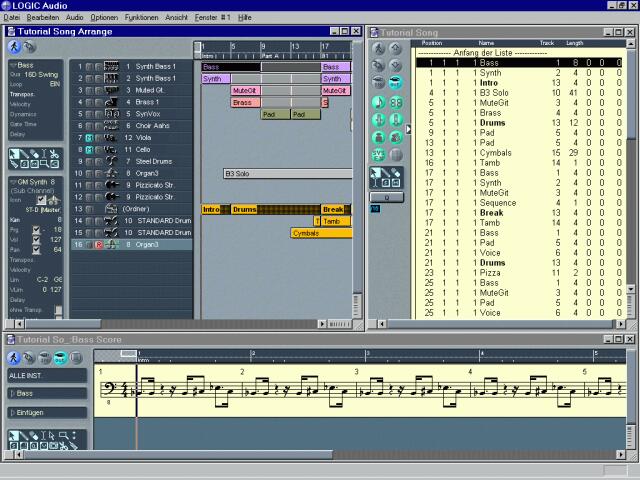Screen dimensions: 640x480
Task: Unmute the Cello track
Action: pos(89,149)
